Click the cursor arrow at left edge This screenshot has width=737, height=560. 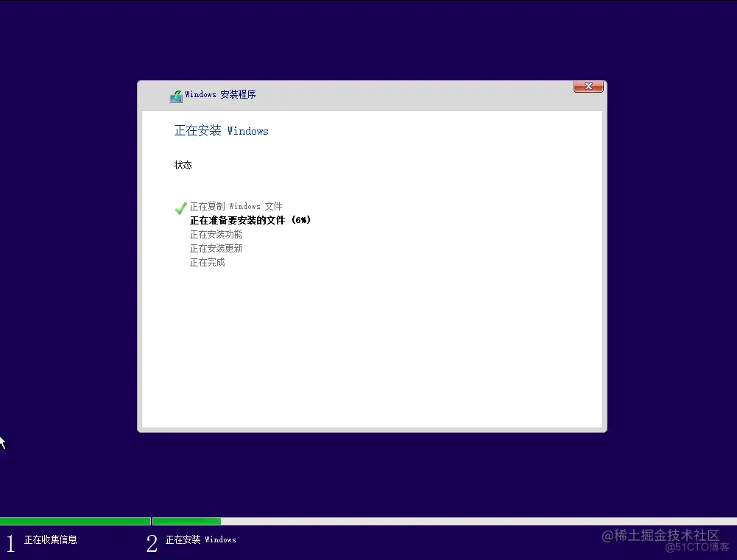click(4, 442)
